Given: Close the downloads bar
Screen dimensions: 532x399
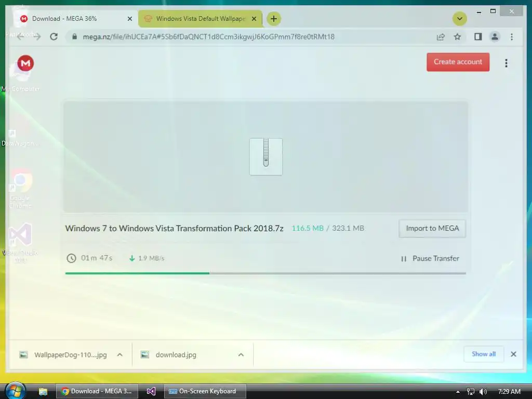Looking at the screenshot, I should (513, 354).
